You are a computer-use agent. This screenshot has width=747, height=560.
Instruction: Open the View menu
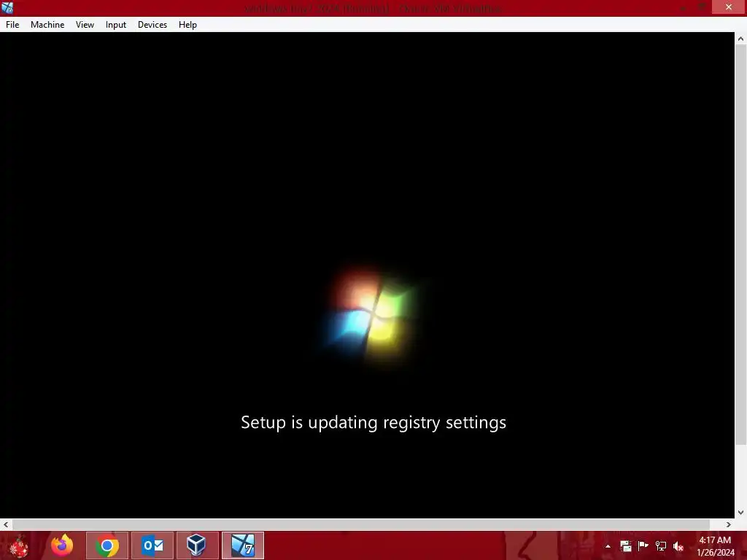click(85, 25)
